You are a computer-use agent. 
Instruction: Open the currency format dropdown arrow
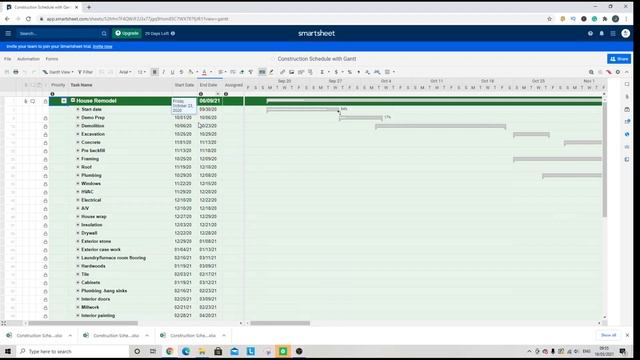click(342, 72)
